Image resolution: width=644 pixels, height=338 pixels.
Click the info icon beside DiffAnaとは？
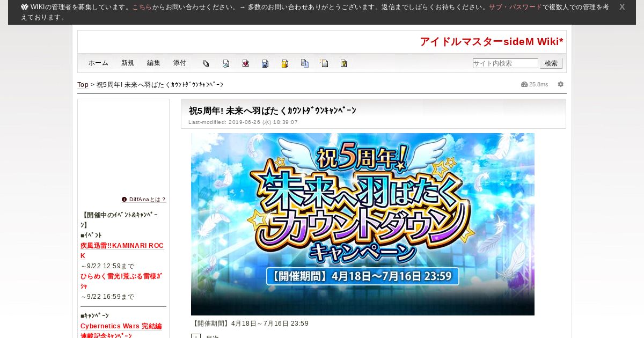pyautogui.click(x=125, y=199)
